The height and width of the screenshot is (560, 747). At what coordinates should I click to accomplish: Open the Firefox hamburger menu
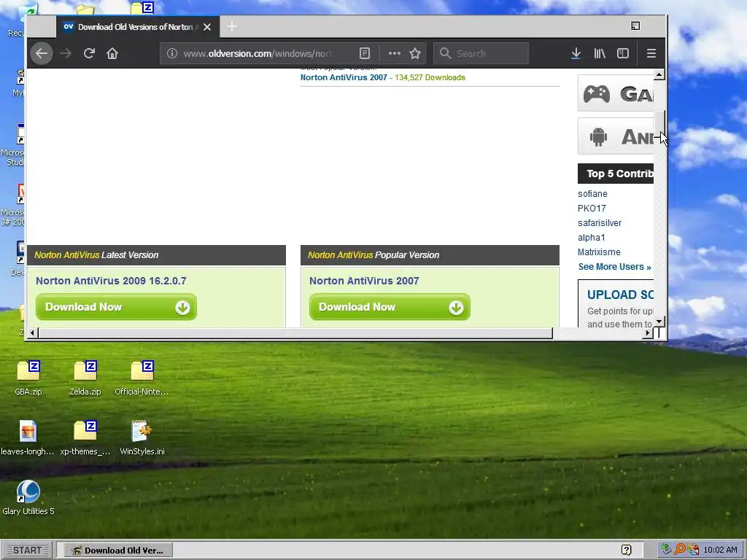click(x=651, y=53)
